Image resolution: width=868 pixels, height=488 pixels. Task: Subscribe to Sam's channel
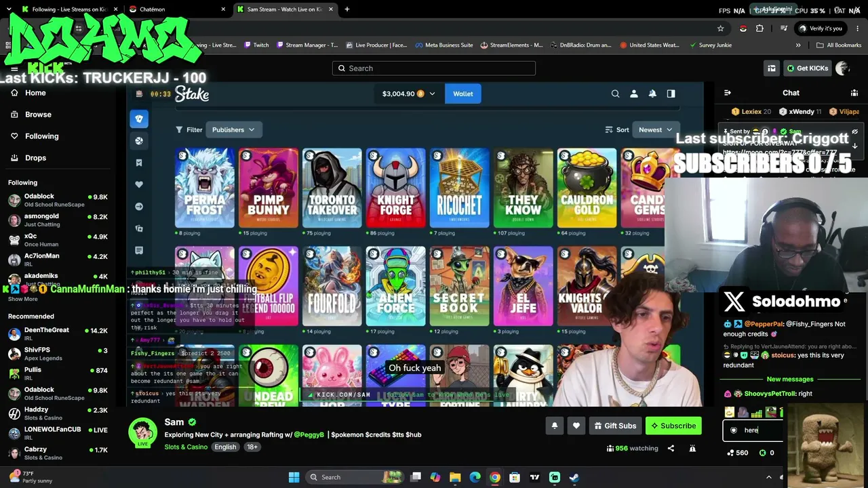click(x=673, y=426)
